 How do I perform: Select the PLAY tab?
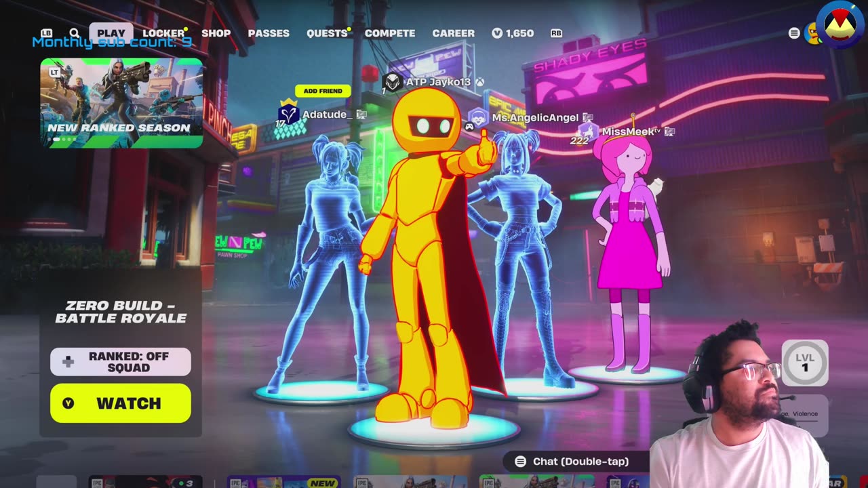coord(111,33)
